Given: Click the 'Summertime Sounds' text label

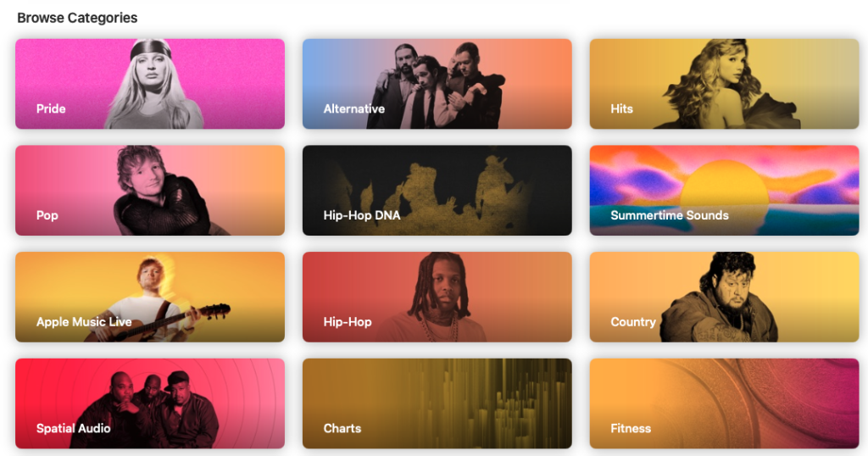Looking at the screenshot, I should tap(670, 215).
